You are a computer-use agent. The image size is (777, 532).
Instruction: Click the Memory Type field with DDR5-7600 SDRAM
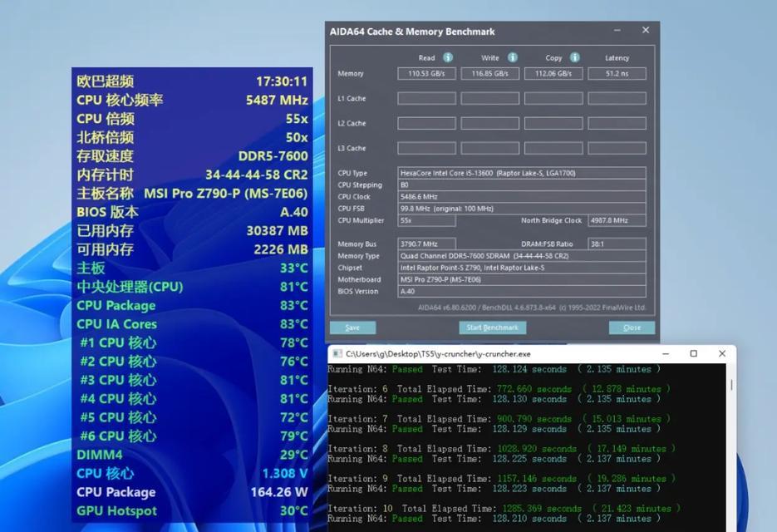522,256
